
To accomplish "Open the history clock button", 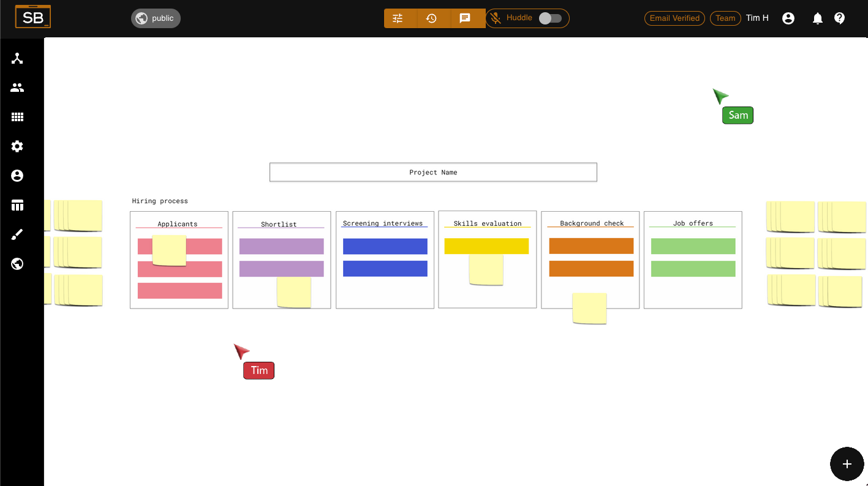I will click(431, 18).
